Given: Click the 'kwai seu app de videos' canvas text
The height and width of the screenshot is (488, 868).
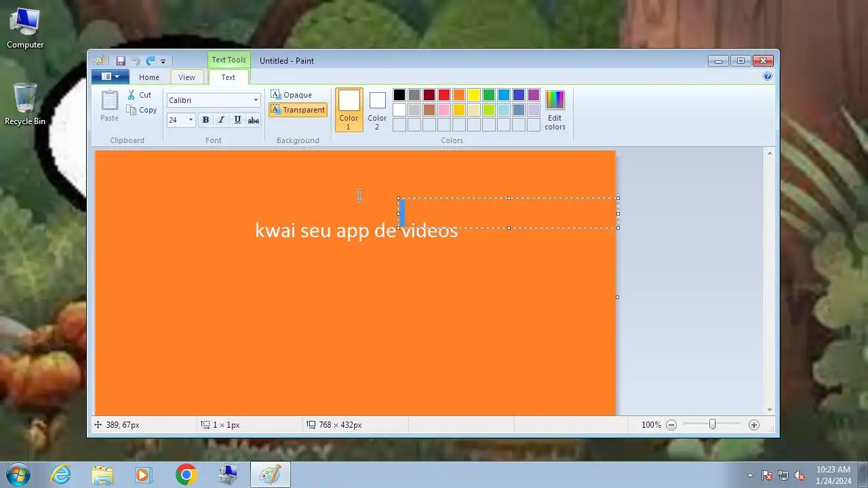Looking at the screenshot, I should point(356,230).
